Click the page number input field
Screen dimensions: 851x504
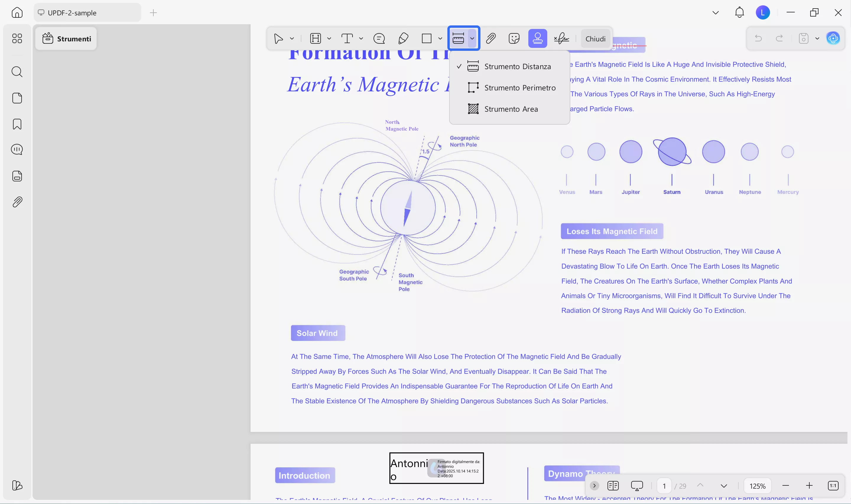coord(664,486)
